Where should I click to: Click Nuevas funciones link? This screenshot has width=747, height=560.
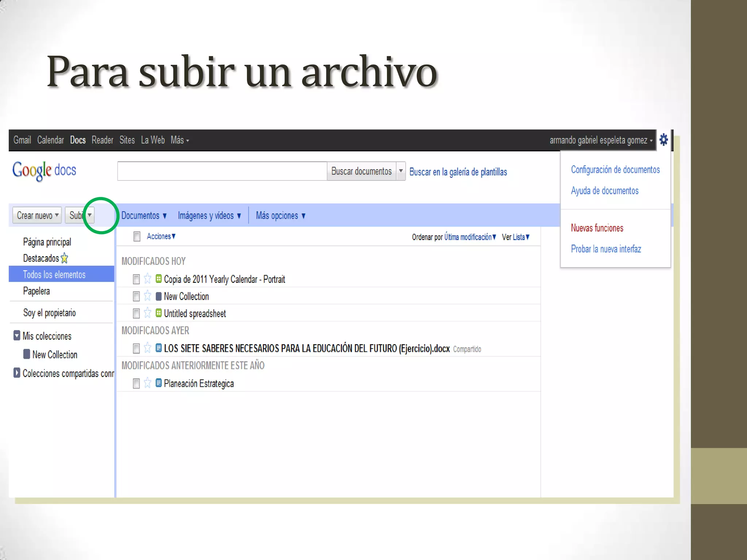click(597, 228)
